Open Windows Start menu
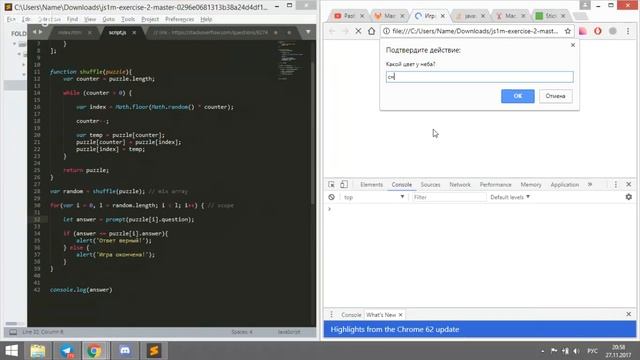The height and width of the screenshot is (360, 640). [11, 351]
